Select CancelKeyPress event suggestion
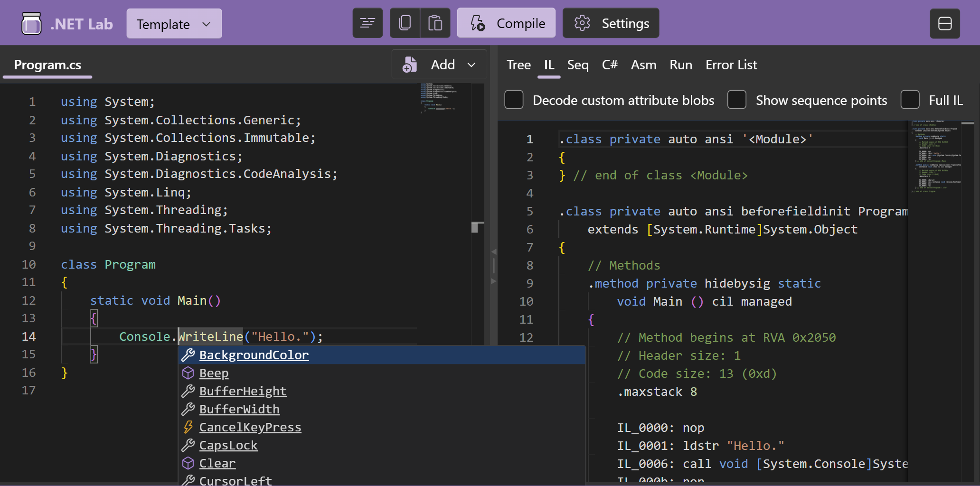Screen dimensions: 980x486 pyautogui.click(x=382, y=427)
